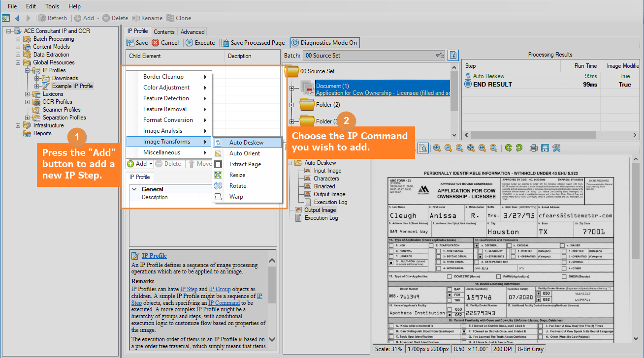Screen dimensions: 644x358
Task: Open image viewer tools wrench icon
Action: (557, 148)
